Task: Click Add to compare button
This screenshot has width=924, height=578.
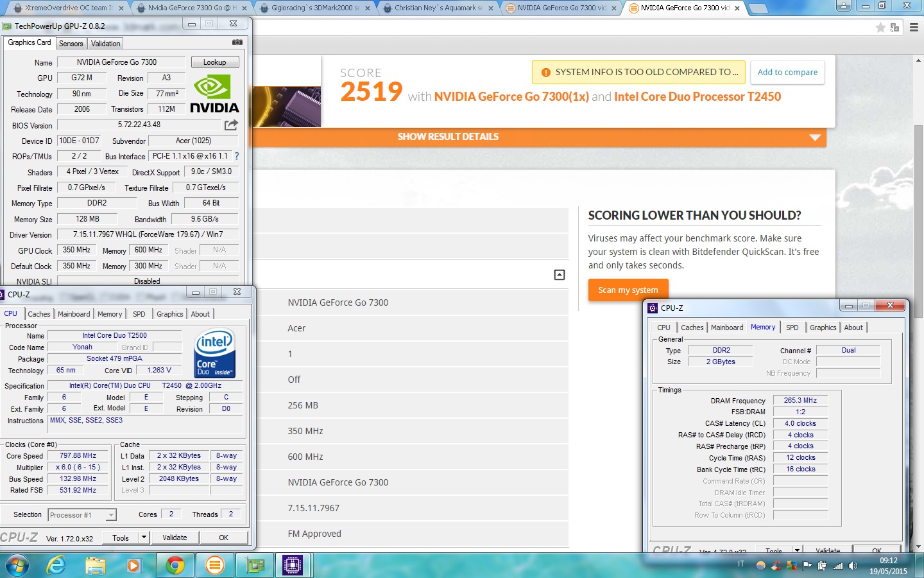Action: click(787, 73)
